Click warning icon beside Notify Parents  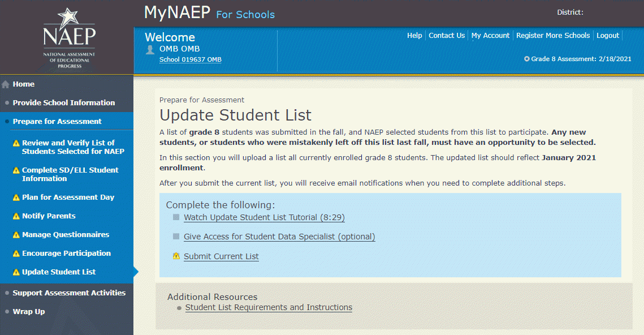(x=16, y=216)
